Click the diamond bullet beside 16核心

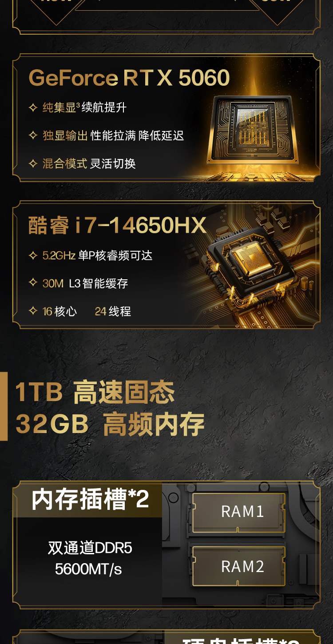33,311
